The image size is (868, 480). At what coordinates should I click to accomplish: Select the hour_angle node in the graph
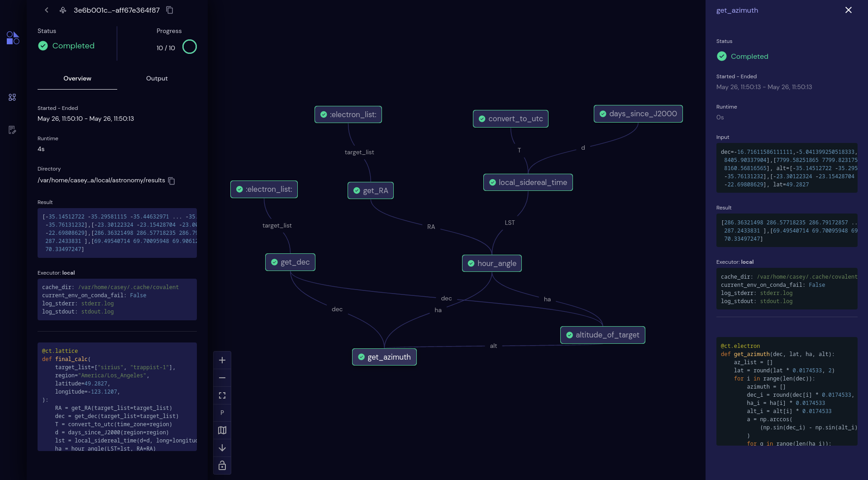point(491,263)
